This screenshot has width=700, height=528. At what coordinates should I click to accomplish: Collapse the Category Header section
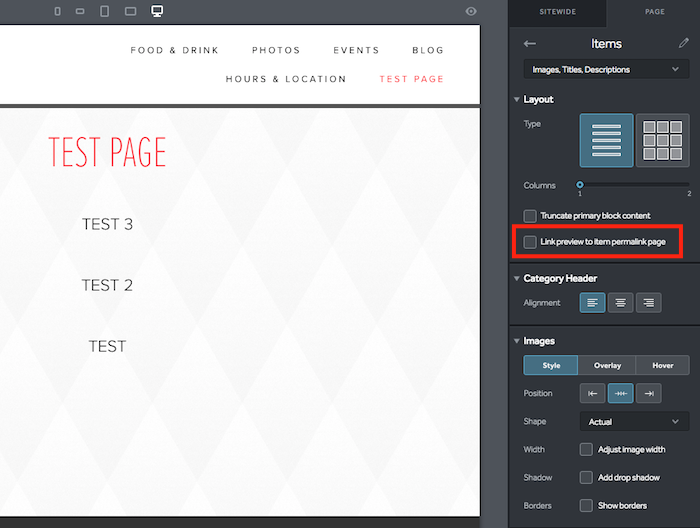click(517, 279)
